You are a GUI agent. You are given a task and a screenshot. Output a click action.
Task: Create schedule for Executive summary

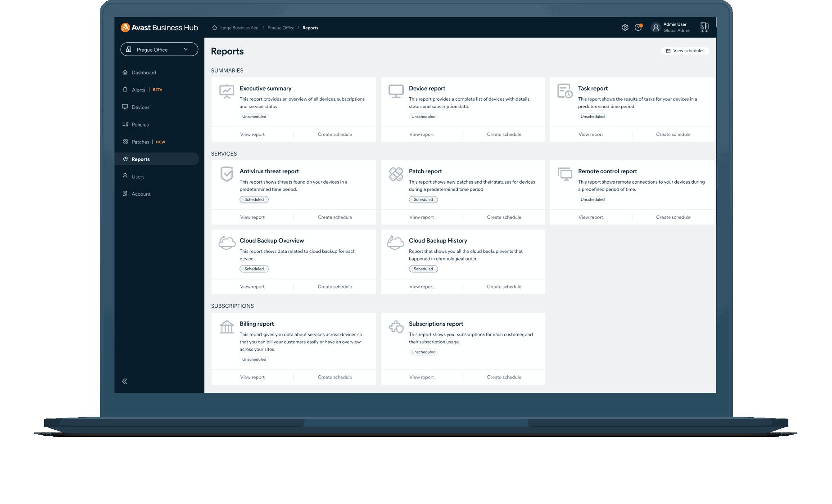(x=335, y=134)
